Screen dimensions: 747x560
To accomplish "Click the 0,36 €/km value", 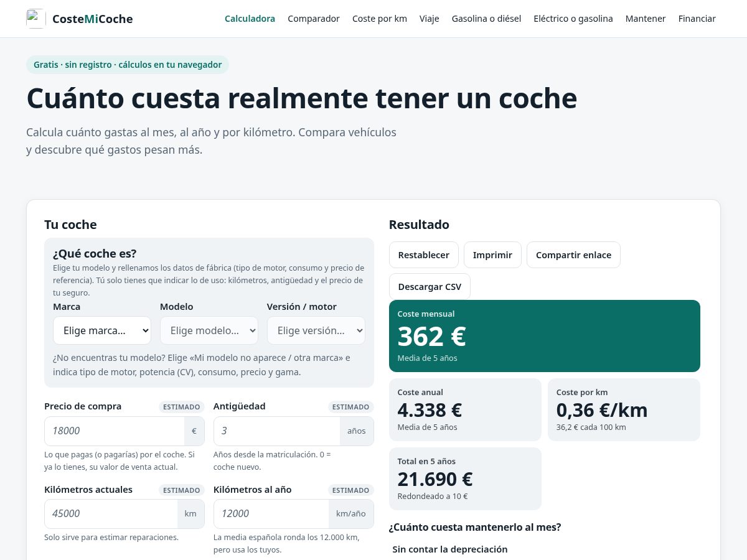I will click(x=602, y=410).
